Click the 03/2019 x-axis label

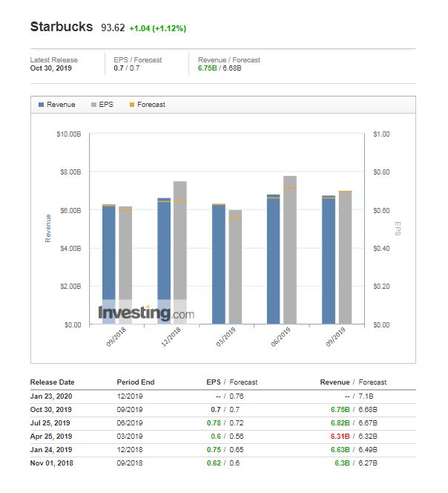tap(225, 337)
